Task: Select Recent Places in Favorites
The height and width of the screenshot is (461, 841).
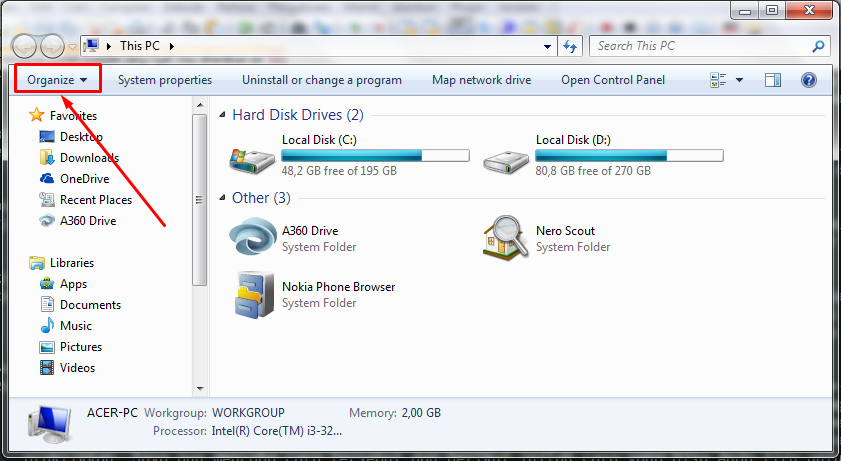Action: click(x=96, y=200)
